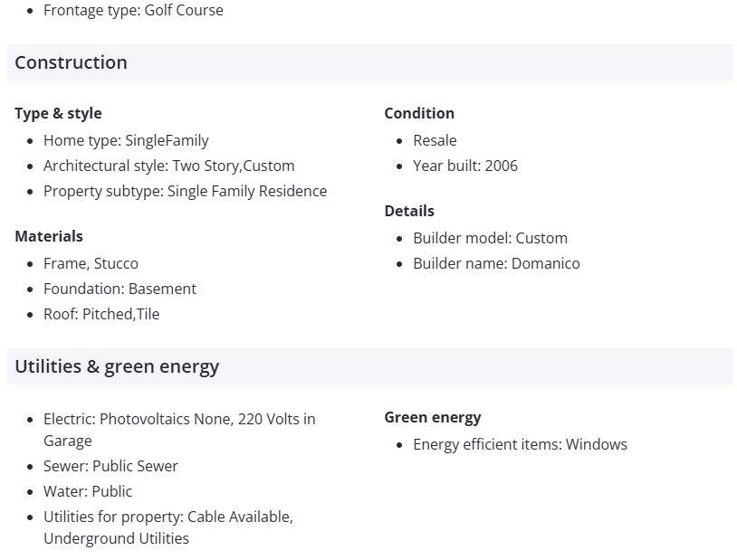Click the Condition heading
This screenshot has width=737, height=560.
(x=419, y=113)
